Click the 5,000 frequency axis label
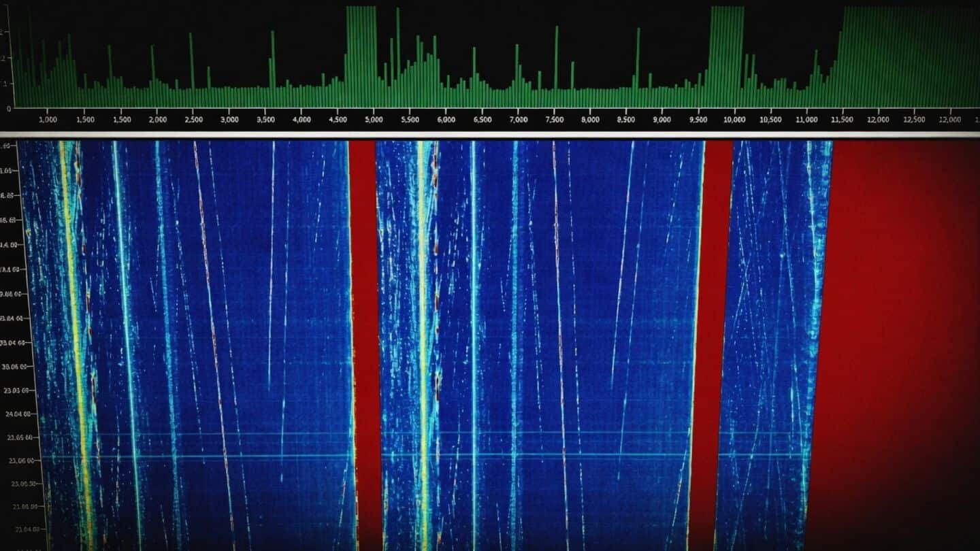 (x=374, y=120)
